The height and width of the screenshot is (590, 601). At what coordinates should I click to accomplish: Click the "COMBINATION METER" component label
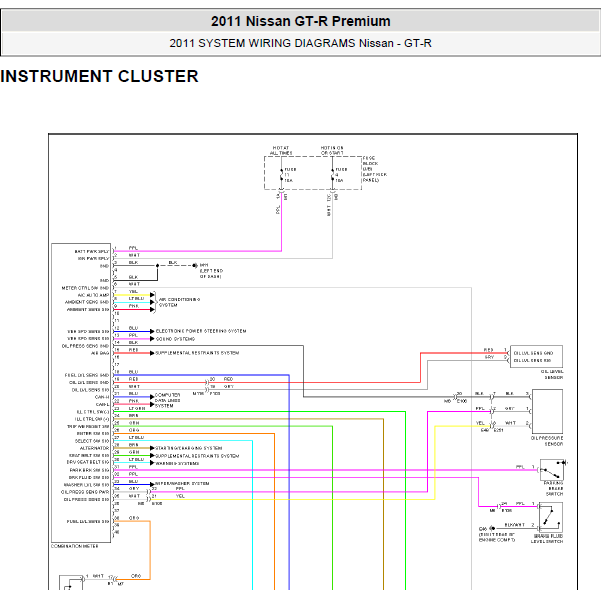pos(74,546)
